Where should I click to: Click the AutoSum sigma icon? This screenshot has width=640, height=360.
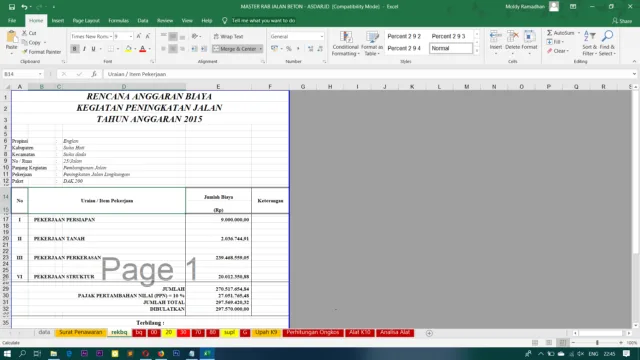tap(550, 33)
